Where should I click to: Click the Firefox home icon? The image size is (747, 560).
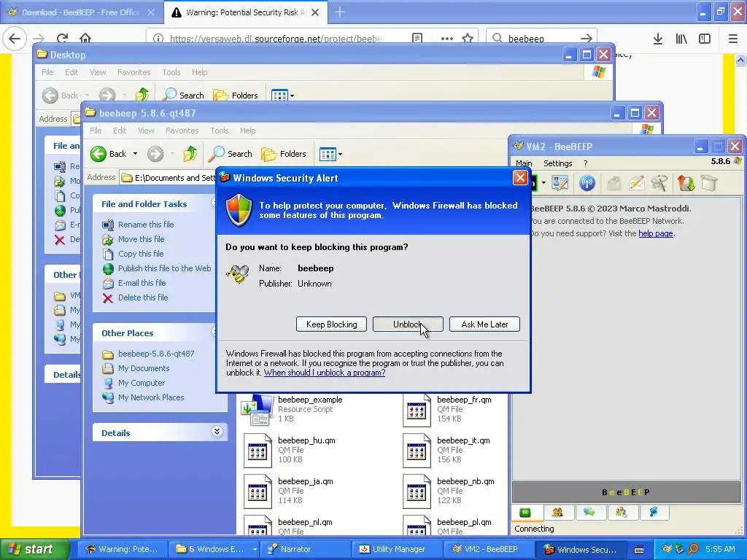coord(85,39)
